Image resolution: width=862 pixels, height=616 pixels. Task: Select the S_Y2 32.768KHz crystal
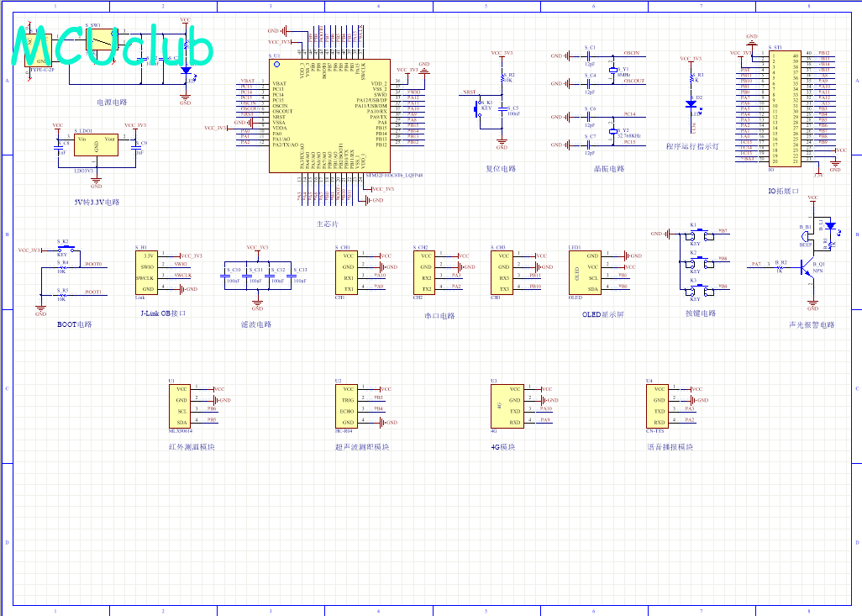pos(613,131)
